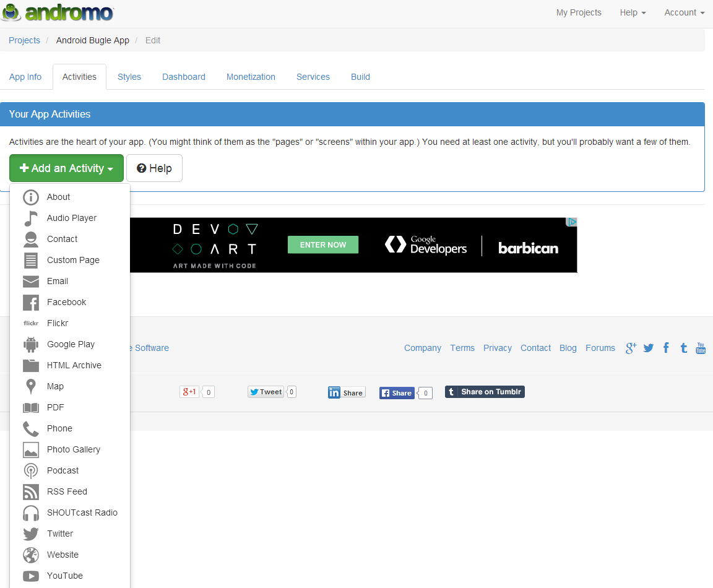Click the Facebook Share button
The height and width of the screenshot is (588, 713).
pos(397,394)
